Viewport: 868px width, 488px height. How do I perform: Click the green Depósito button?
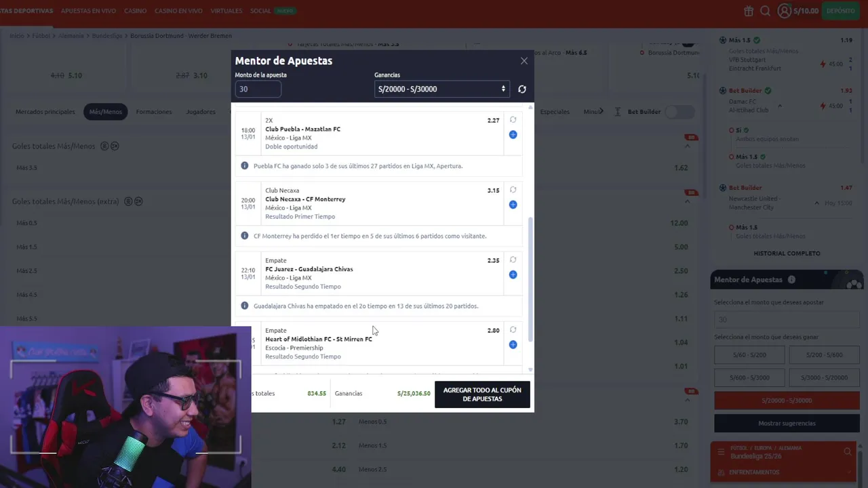[840, 11]
